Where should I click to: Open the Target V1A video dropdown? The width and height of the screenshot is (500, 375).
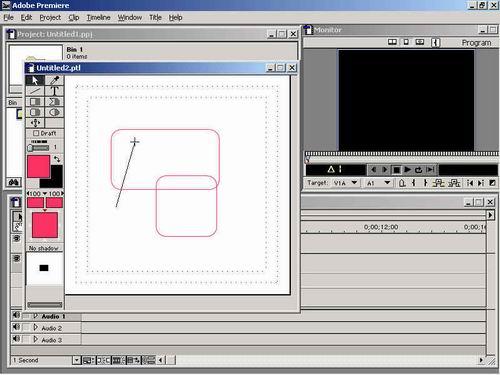[x=345, y=183]
